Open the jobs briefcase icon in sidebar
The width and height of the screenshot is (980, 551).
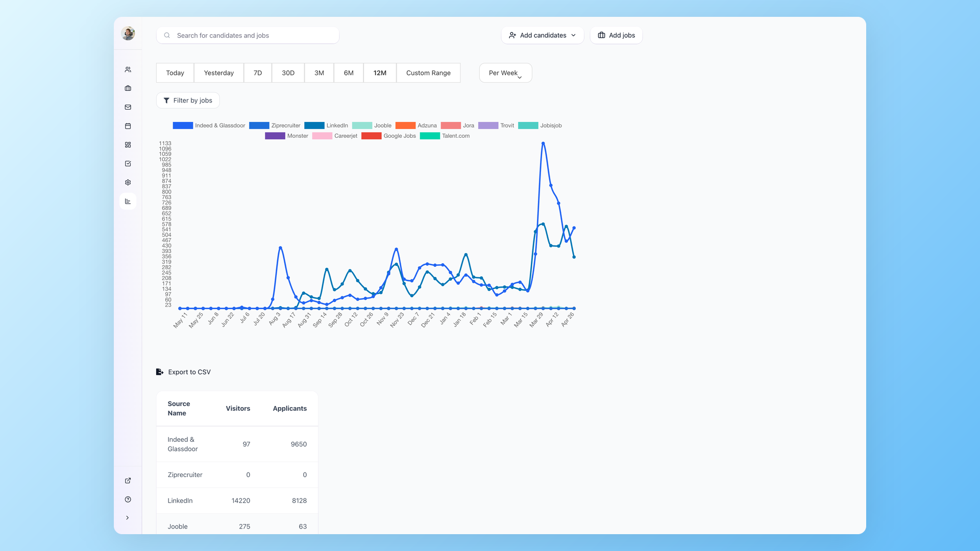[x=128, y=88]
